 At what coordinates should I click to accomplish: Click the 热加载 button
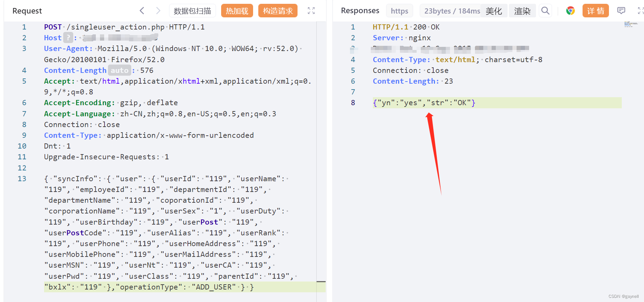(x=237, y=11)
